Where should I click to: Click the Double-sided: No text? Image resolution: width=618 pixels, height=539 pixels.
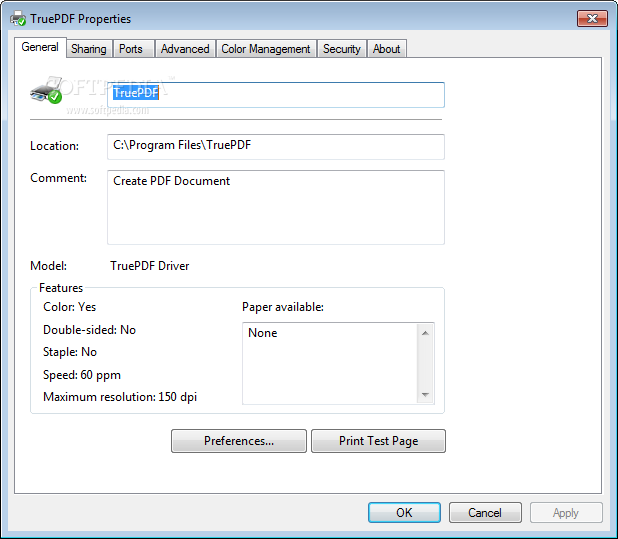pyautogui.click(x=89, y=330)
